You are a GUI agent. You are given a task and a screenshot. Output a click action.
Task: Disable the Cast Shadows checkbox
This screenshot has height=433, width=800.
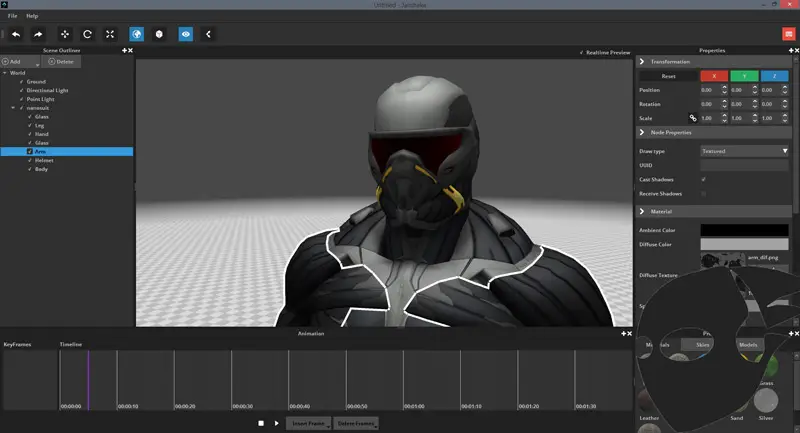704,179
